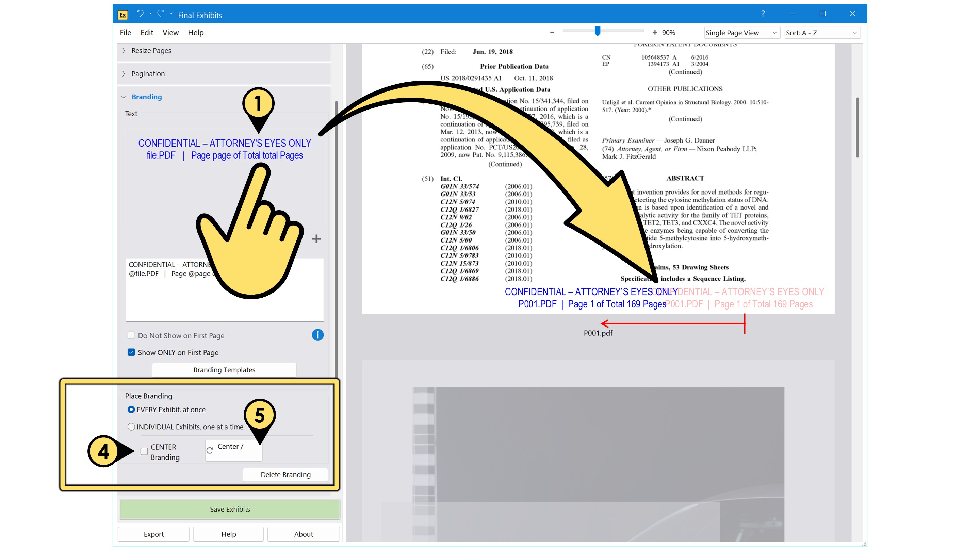Select INDIVIDUAL Exhibits, one at a time
The height and width of the screenshot is (551, 980).
[x=131, y=427]
